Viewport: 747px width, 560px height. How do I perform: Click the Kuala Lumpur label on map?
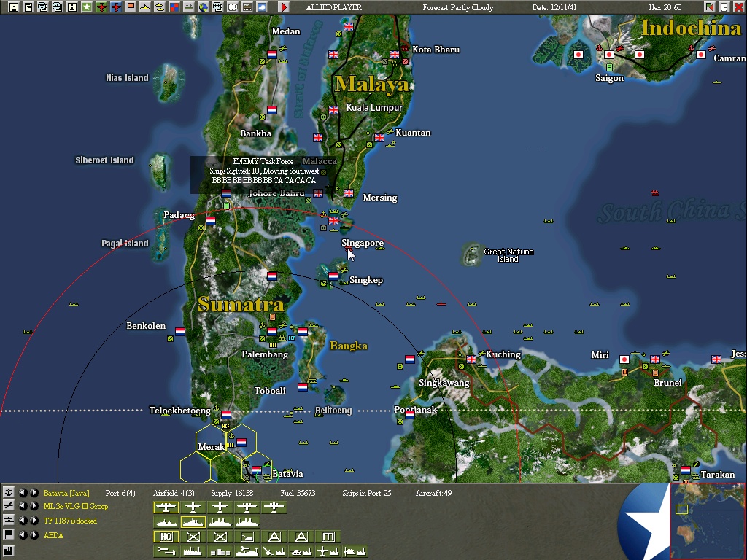[x=374, y=108]
